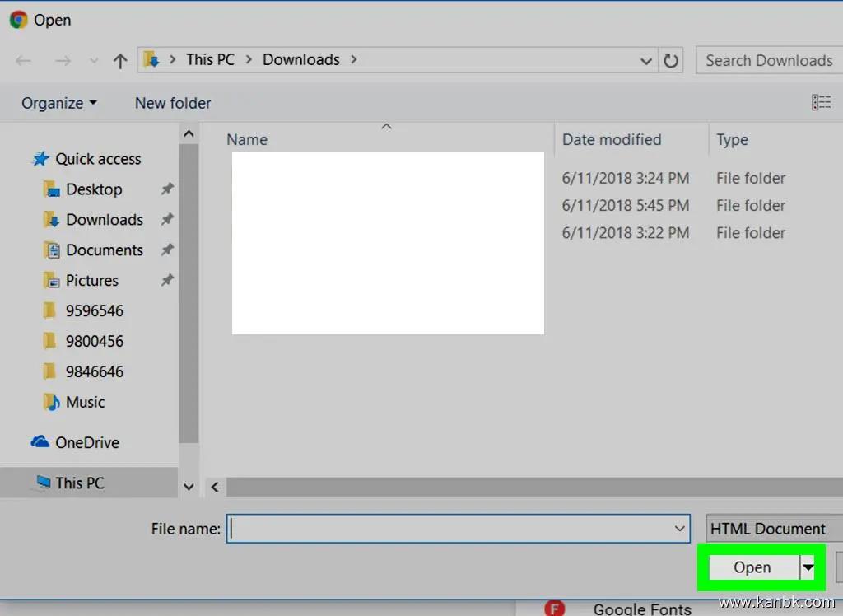Click the Open button
This screenshot has height=616, width=843.
tap(752, 567)
